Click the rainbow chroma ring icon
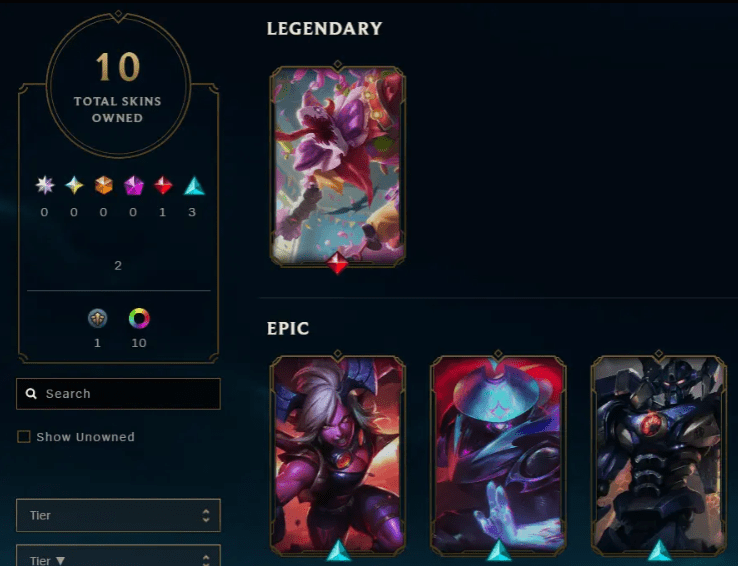 coord(139,319)
